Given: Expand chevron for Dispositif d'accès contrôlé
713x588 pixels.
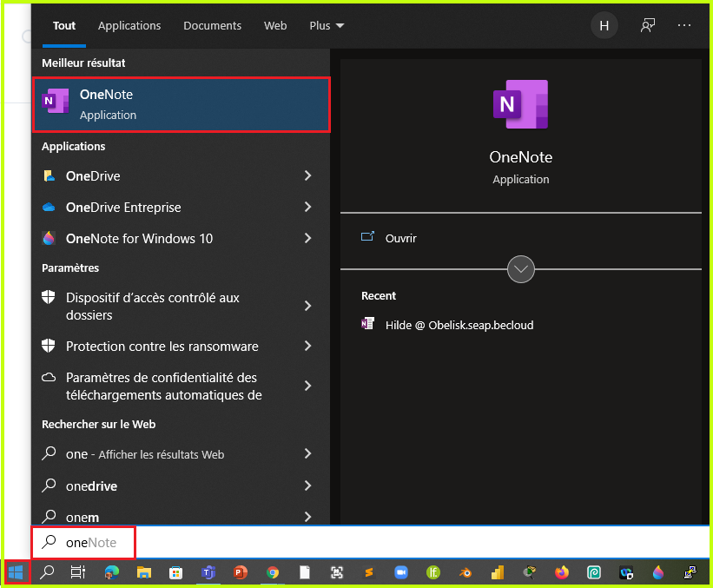Looking at the screenshot, I should [307, 306].
